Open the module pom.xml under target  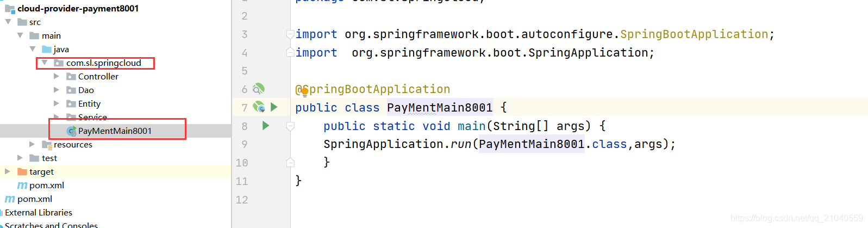pos(47,185)
